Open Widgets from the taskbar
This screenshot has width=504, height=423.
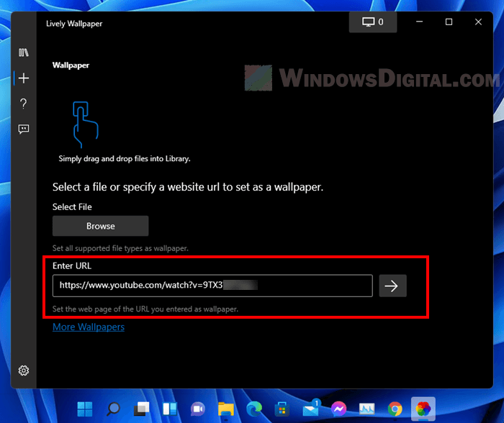click(x=170, y=409)
